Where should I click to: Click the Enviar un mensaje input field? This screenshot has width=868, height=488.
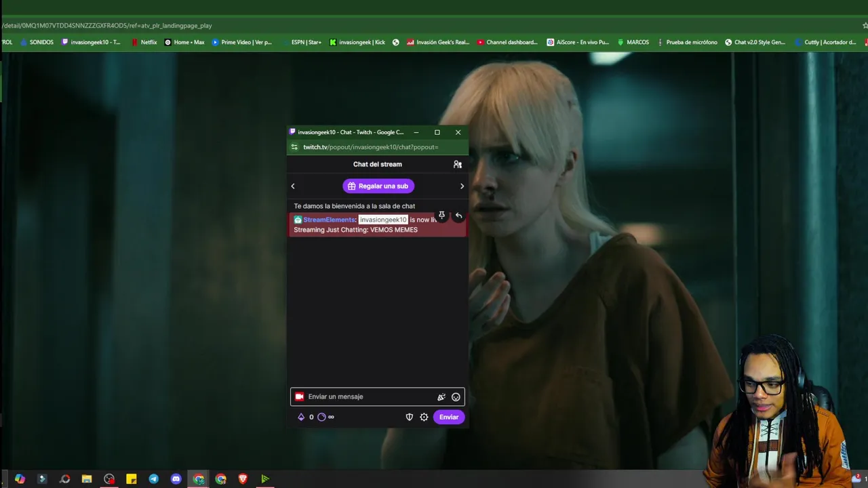click(x=377, y=396)
